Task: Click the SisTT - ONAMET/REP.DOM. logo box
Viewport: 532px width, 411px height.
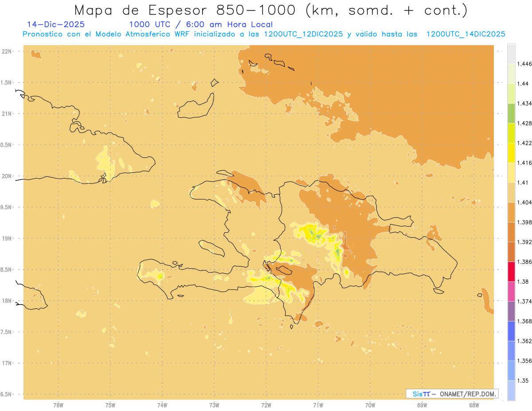Action: point(452,394)
